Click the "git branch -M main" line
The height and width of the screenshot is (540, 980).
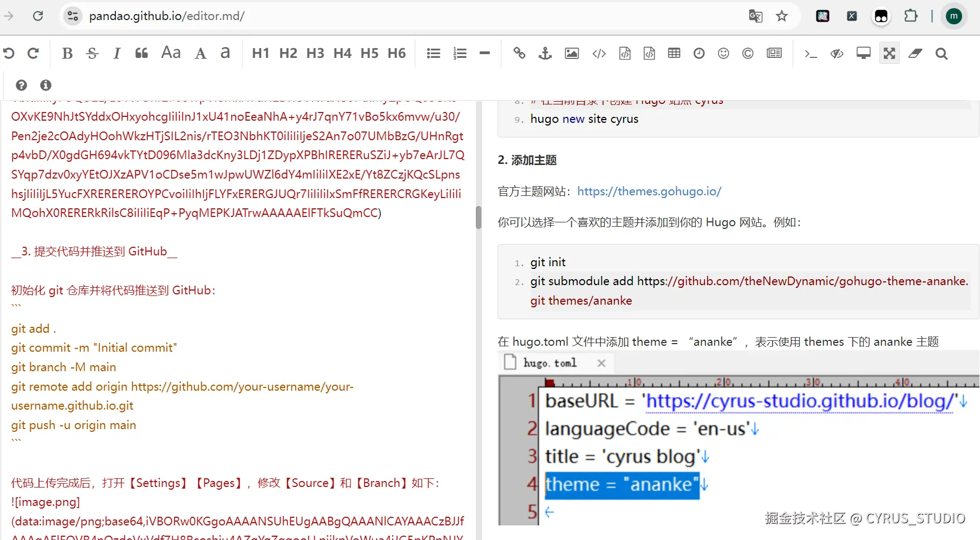tap(63, 367)
